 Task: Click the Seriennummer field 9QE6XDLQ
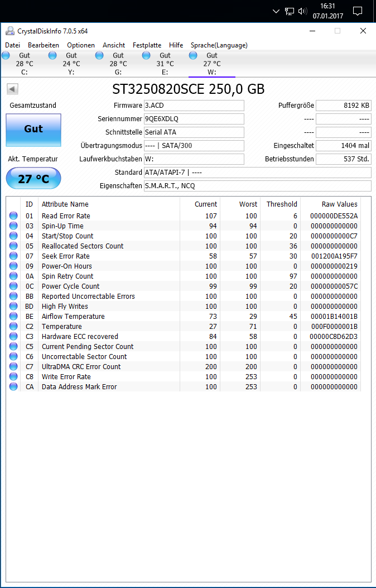point(194,119)
